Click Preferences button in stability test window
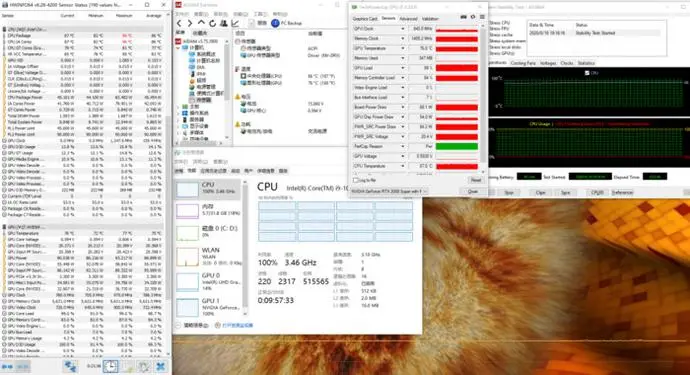This screenshot has height=375, width=690. 622,193
